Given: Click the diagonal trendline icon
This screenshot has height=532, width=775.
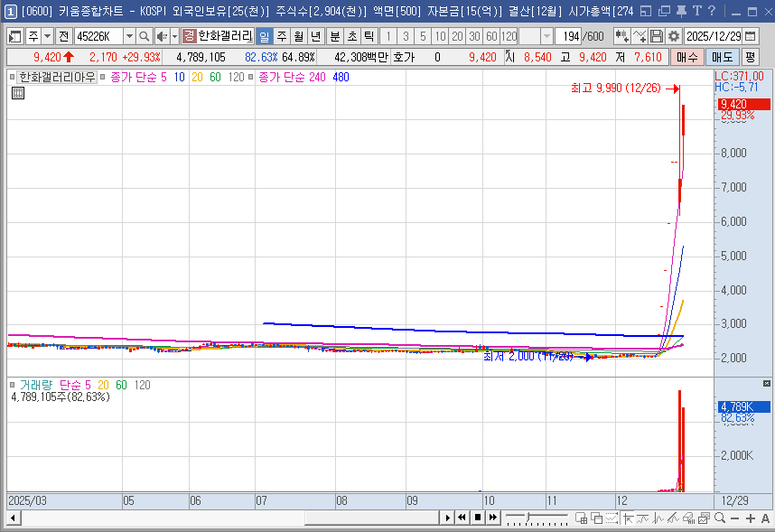Looking at the screenshot, I should [x=673, y=518].
